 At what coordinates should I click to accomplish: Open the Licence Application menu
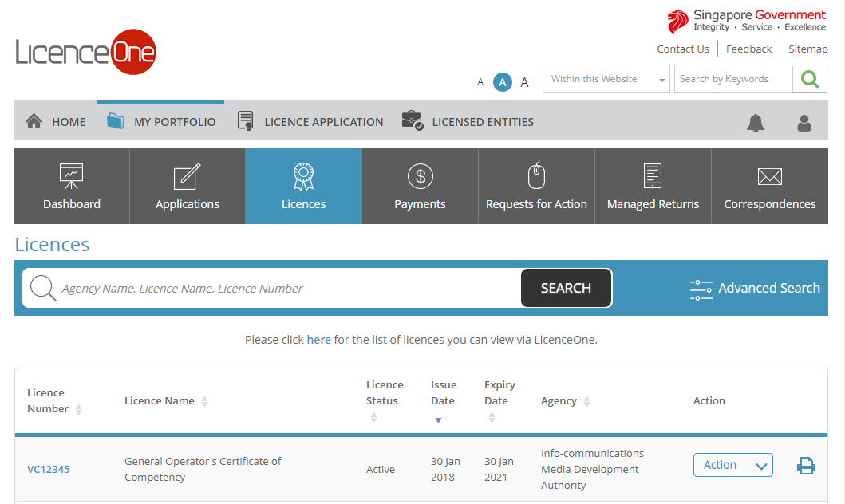pyautogui.click(x=311, y=122)
